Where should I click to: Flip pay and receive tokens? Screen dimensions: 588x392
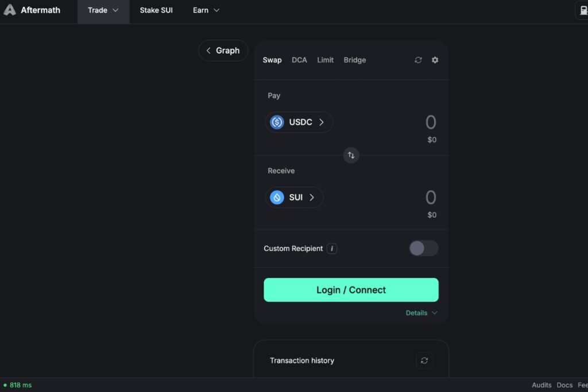351,155
